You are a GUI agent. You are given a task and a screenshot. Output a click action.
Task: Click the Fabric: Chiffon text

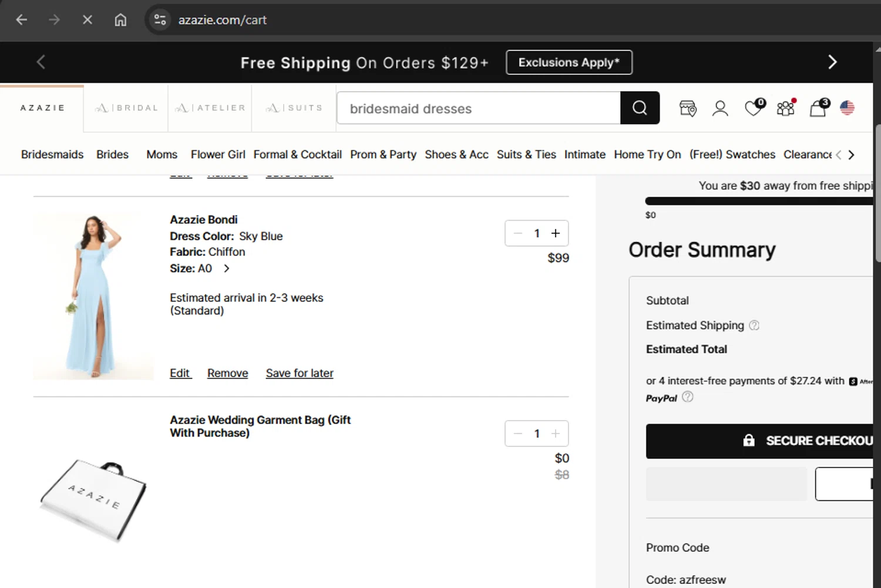(x=207, y=252)
